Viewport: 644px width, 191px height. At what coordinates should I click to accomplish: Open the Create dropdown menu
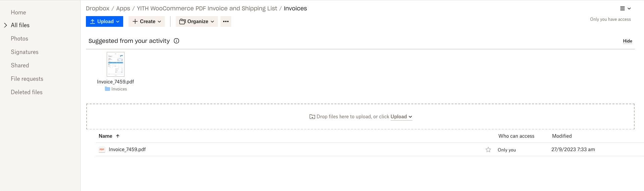pos(147,21)
